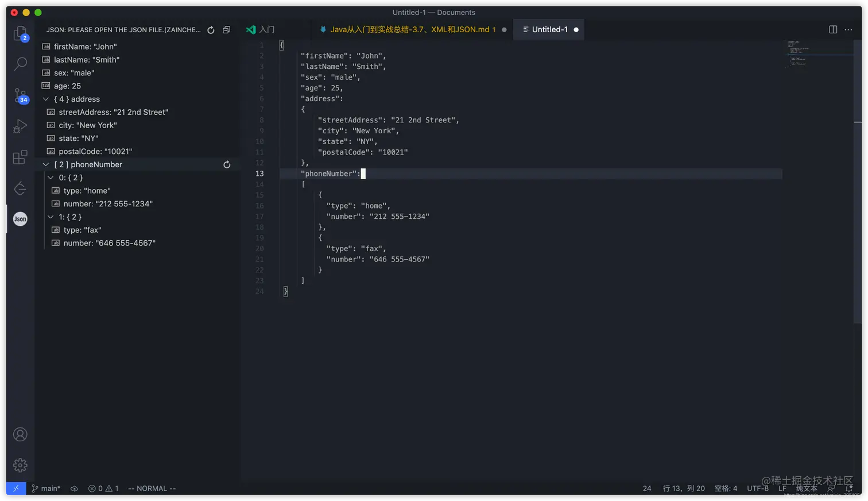Screen dimensions: 868x501
Task: Click the "number": "646 555-4567" editor line
Action: (378, 259)
